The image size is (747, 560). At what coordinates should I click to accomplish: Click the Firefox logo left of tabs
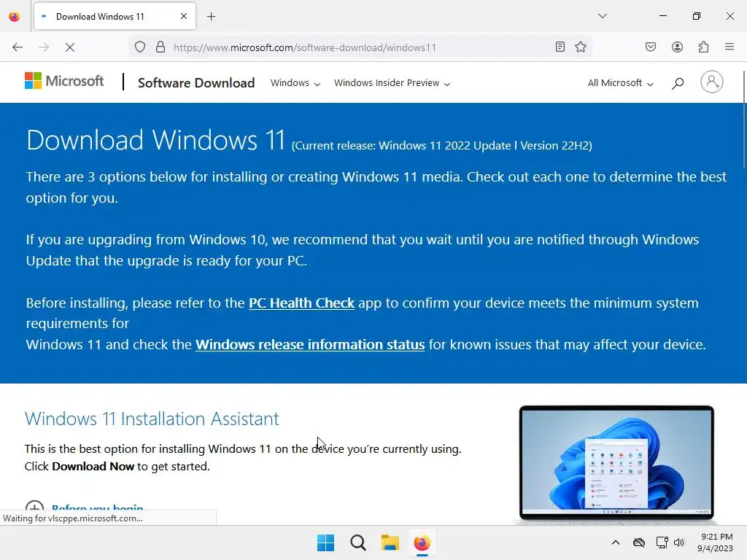coord(15,17)
